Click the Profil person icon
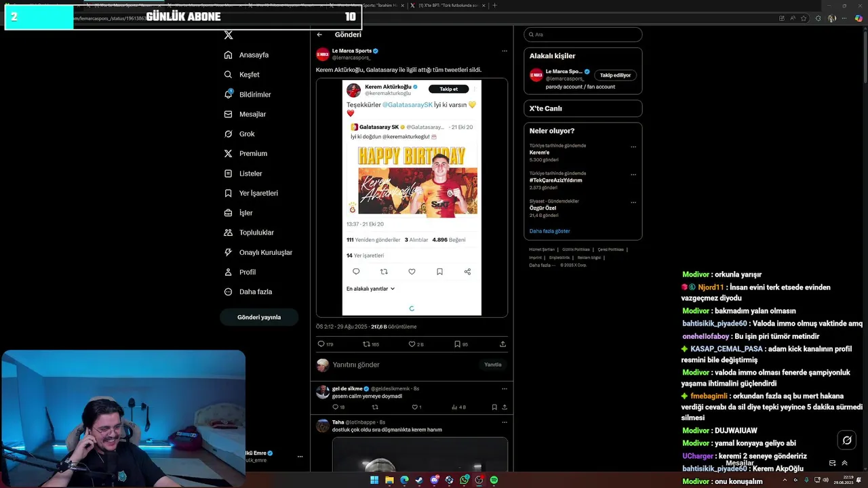 point(229,272)
